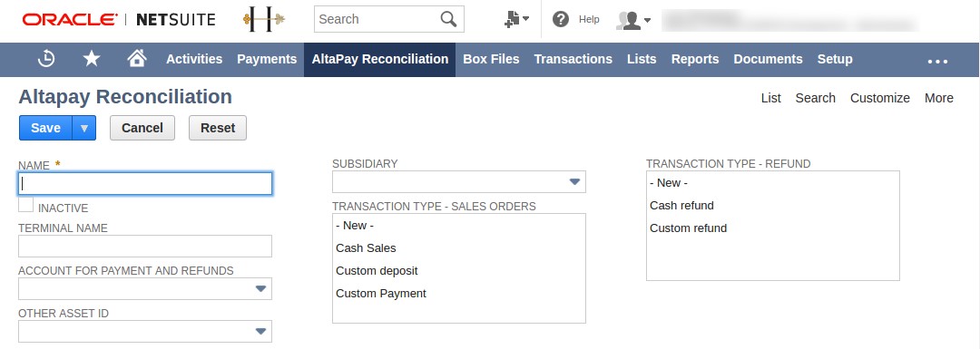980x349 pixels.
Task: Open the Activities menu
Action: [x=194, y=59]
